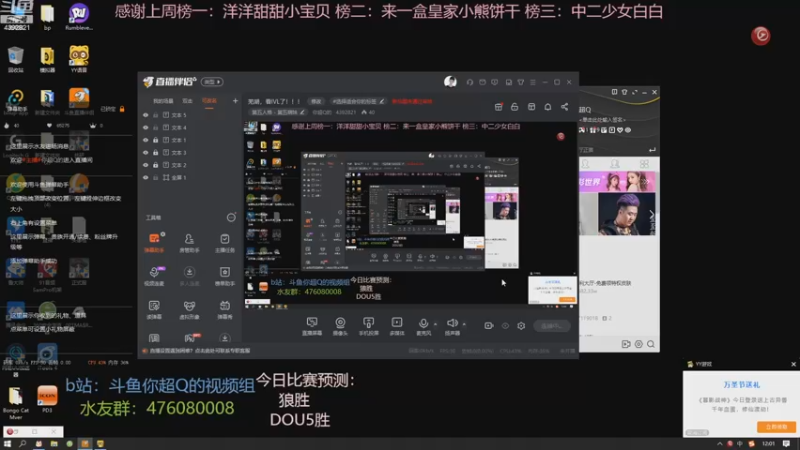Viewport: 800px width, 450px height.
Task: Switch to the 我的场景 tab
Action: click(x=163, y=101)
